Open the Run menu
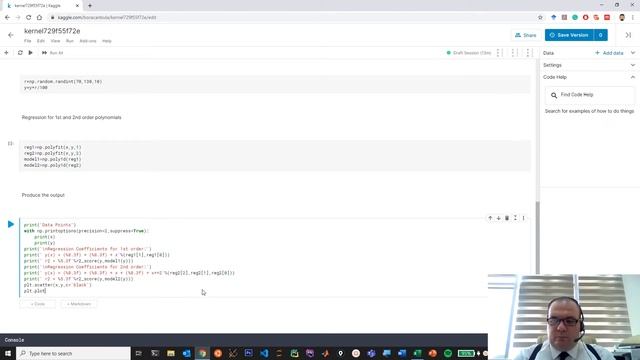Viewport: 640px width, 360px height. tap(70, 41)
